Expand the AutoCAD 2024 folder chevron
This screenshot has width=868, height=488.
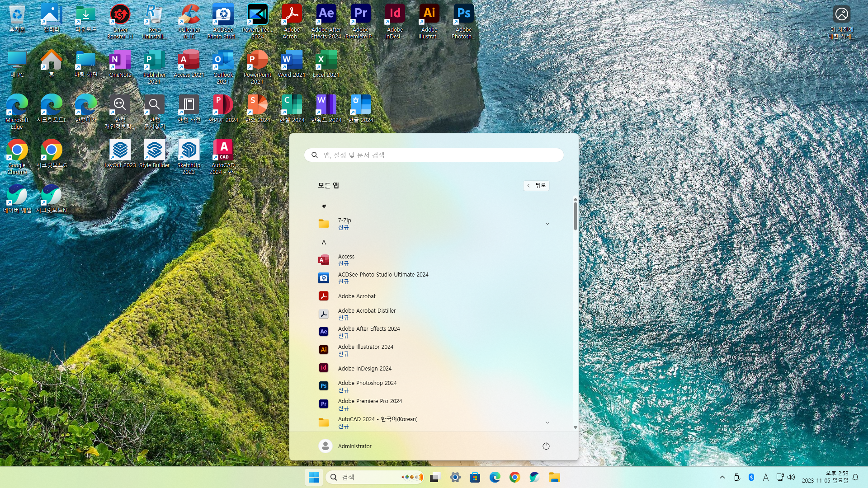[x=547, y=422]
